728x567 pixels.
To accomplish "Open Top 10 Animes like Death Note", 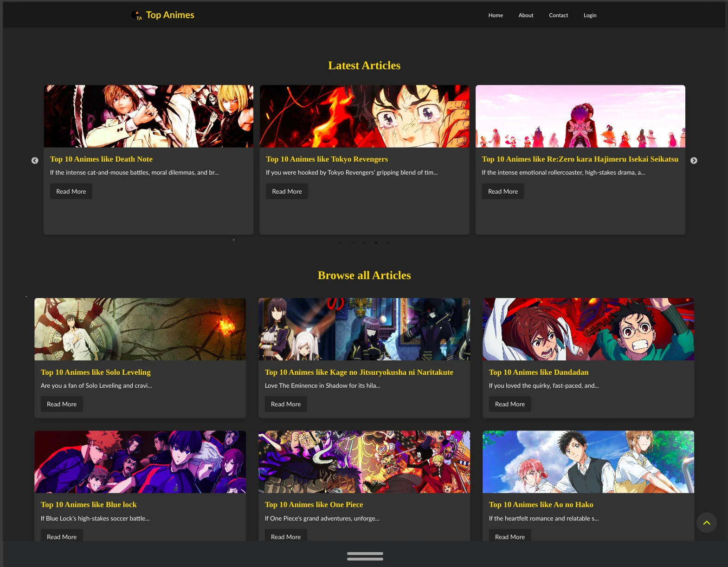I will coord(101,159).
